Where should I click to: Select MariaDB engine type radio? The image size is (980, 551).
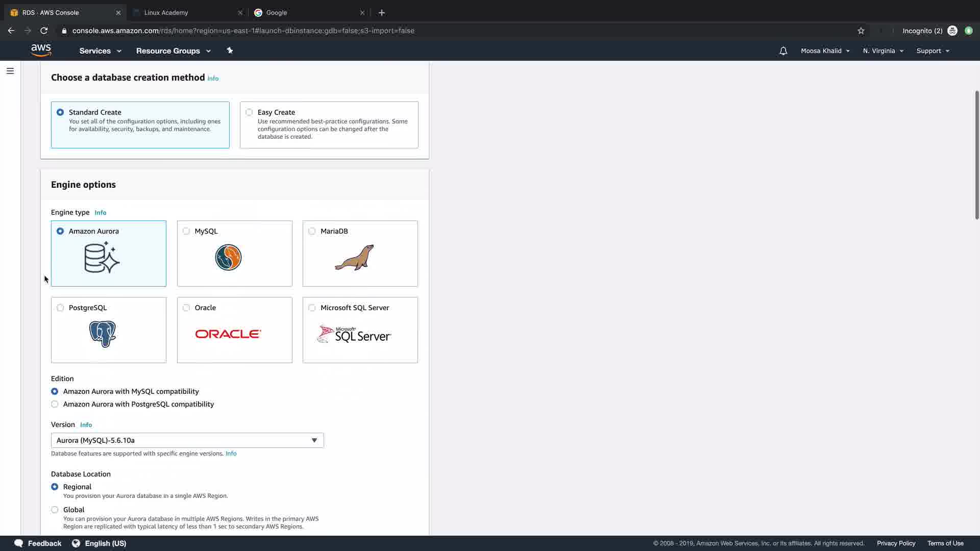tap(312, 231)
